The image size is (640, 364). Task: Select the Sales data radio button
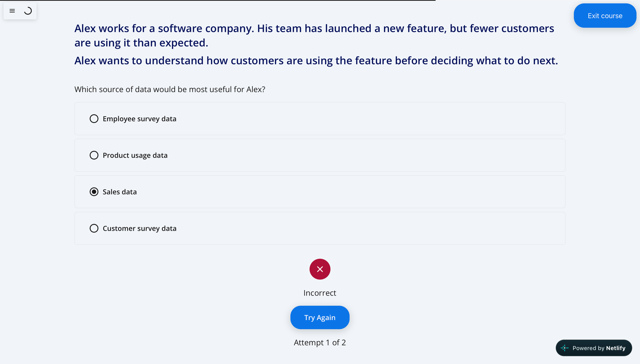(94, 192)
